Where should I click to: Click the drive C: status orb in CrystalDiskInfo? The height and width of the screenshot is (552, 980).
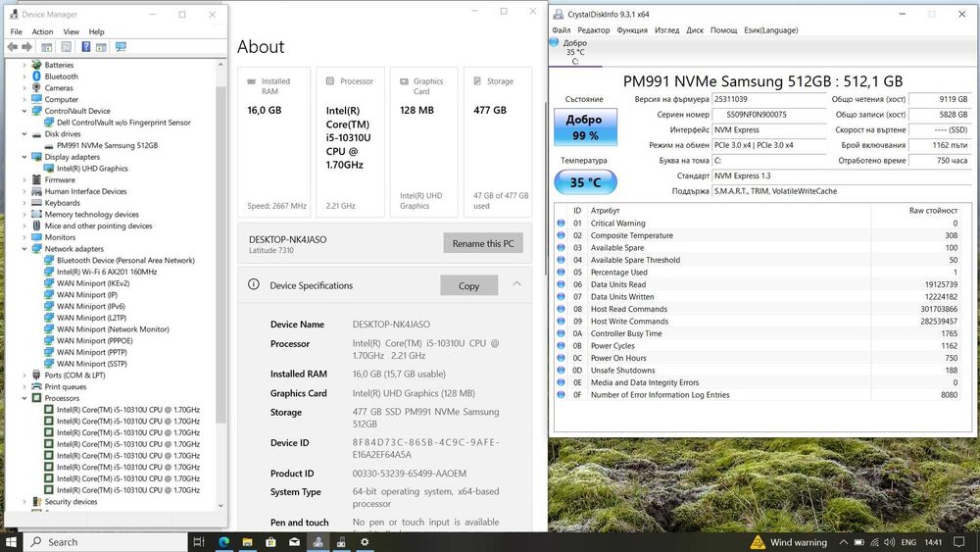pyautogui.click(x=554, y=42)
